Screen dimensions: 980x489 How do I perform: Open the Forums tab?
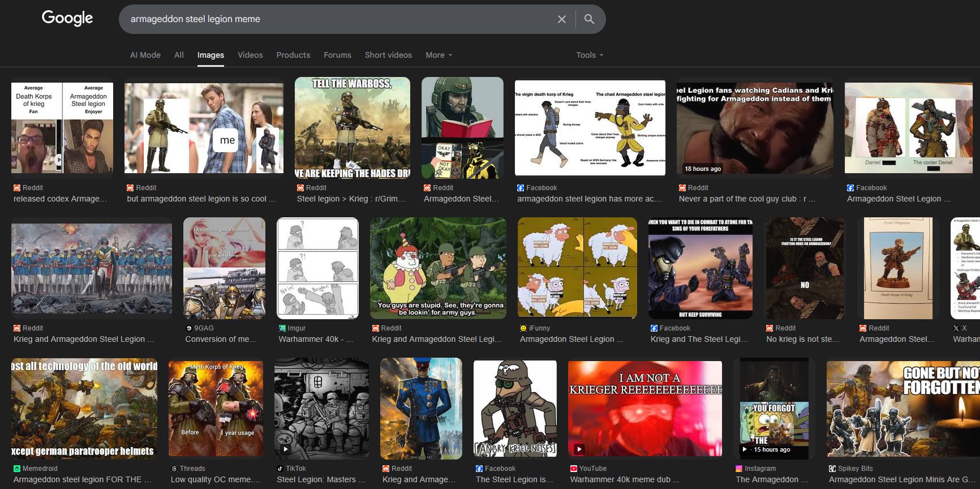[337, 55]
